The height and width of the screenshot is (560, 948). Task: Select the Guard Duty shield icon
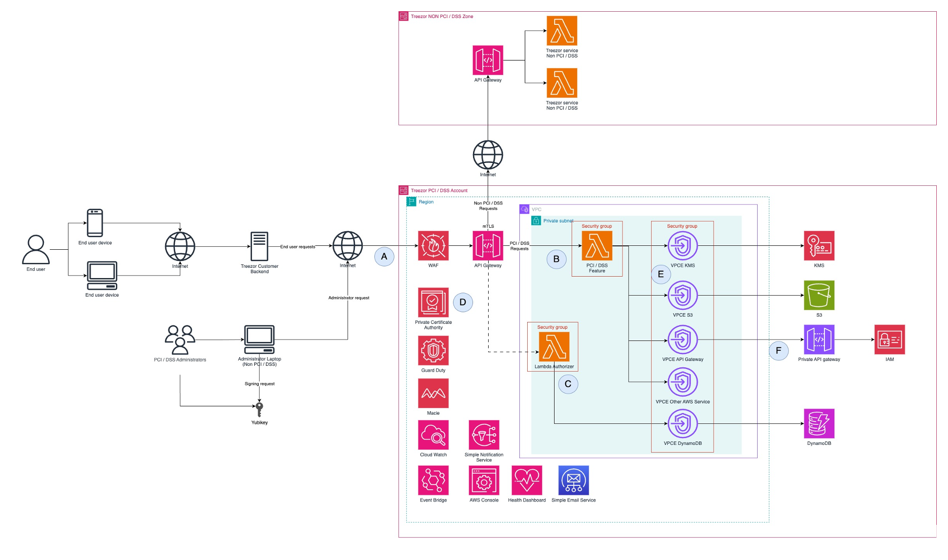click(433, 351)
